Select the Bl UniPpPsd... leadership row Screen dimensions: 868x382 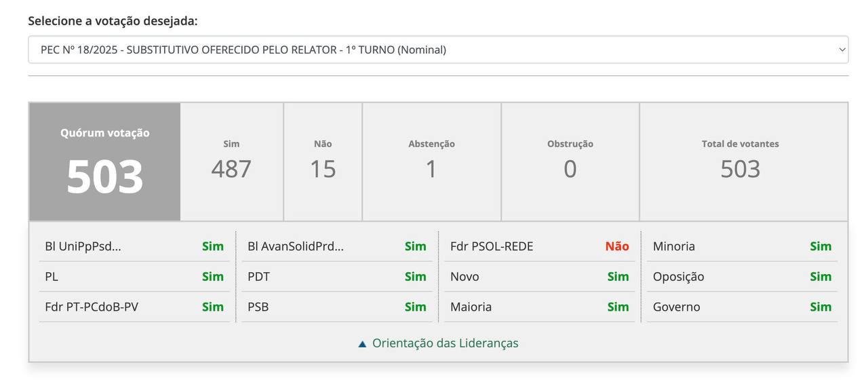pos(134,246)
